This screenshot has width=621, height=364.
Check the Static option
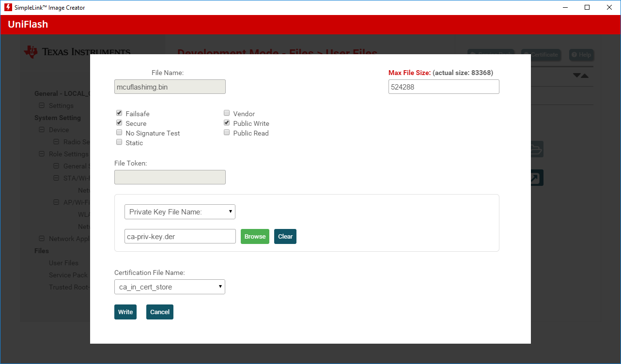click(119, 142)
